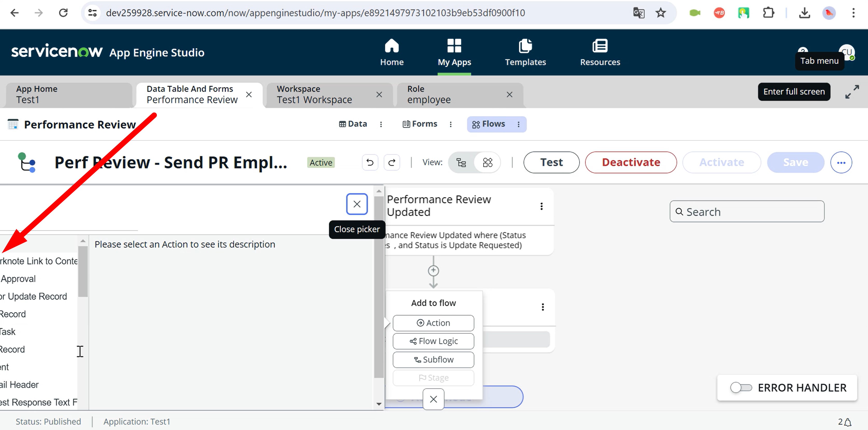Bookmark this page with the star icon

[x=660, y=13]
